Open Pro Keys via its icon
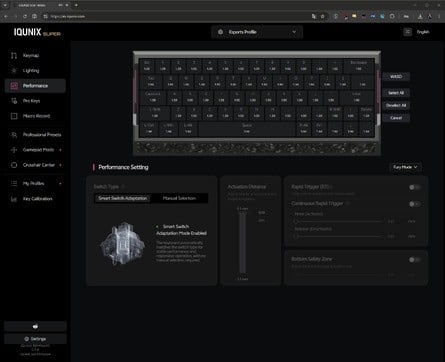The height and width of the screenshot is (362, 445). 14,101
